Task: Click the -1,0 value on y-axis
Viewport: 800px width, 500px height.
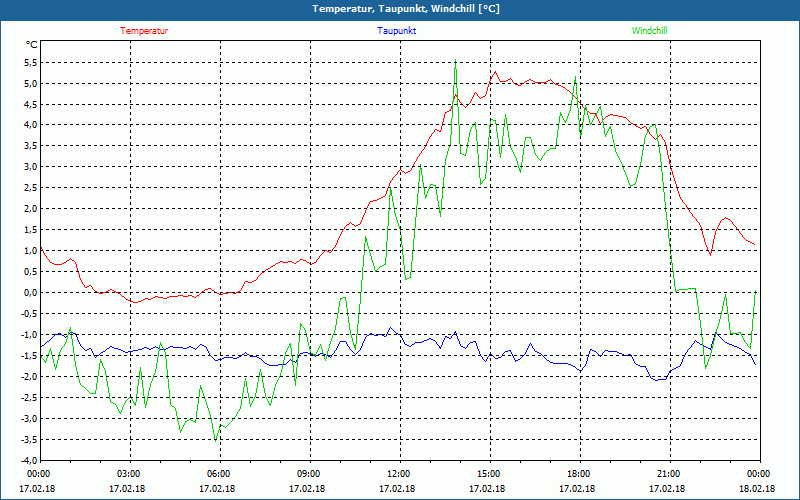Action: point(30,335)
